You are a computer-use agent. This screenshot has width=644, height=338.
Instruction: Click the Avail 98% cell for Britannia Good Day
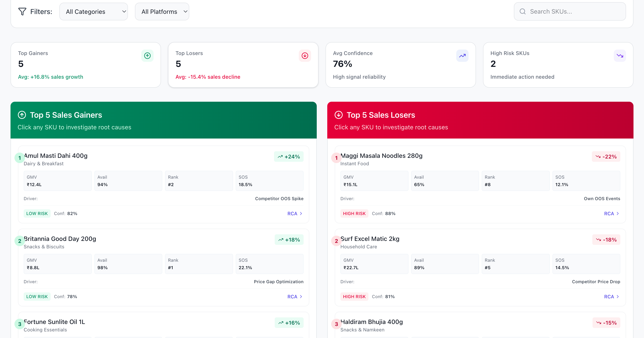coord(128,264)
